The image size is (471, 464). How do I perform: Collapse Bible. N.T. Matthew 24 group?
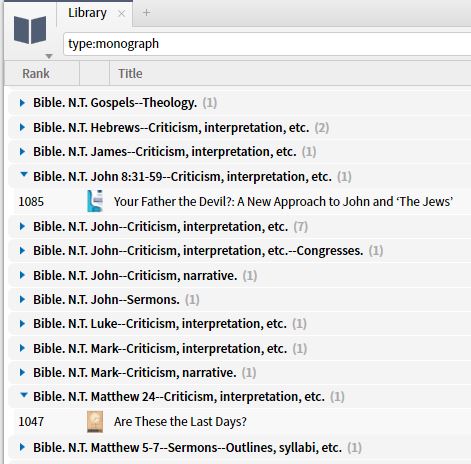coord(24,395)
